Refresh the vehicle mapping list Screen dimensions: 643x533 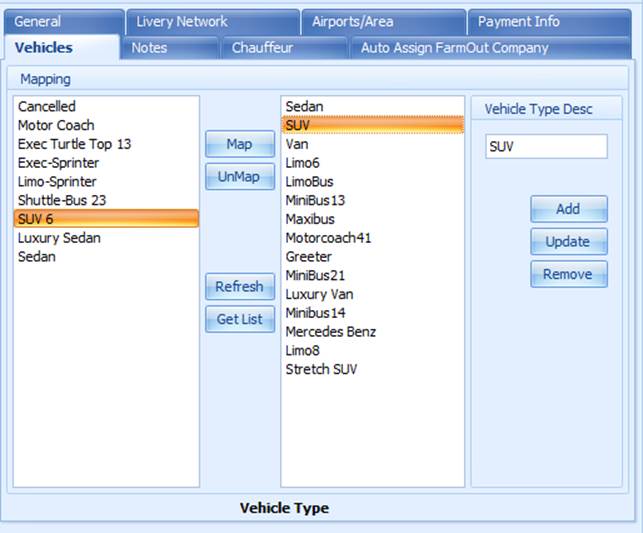240,286
